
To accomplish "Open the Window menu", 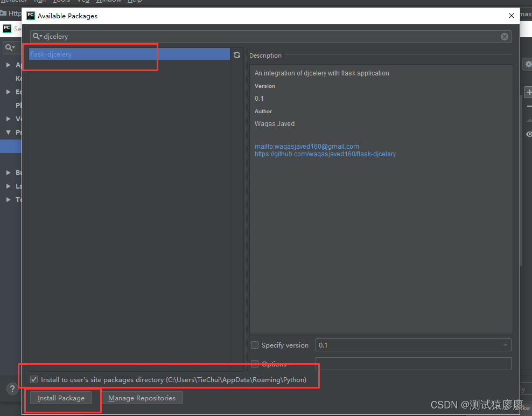I will tap(108, 2).
